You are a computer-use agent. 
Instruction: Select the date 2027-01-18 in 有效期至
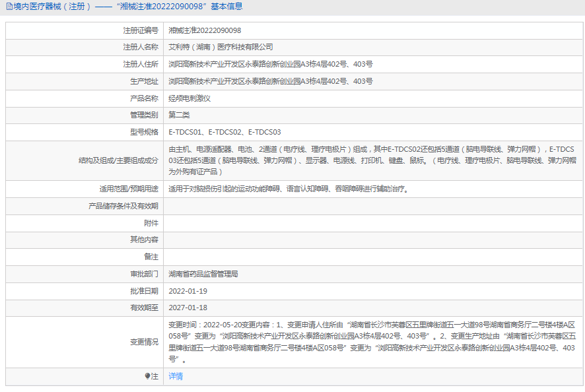click(x=188, y=308)
